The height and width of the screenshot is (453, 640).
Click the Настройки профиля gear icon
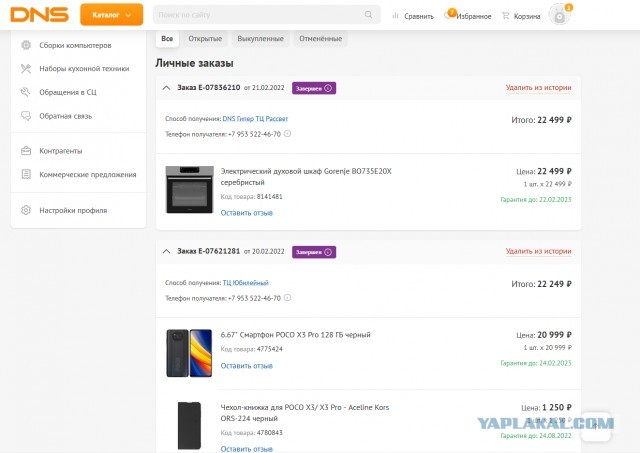[26, 210]
